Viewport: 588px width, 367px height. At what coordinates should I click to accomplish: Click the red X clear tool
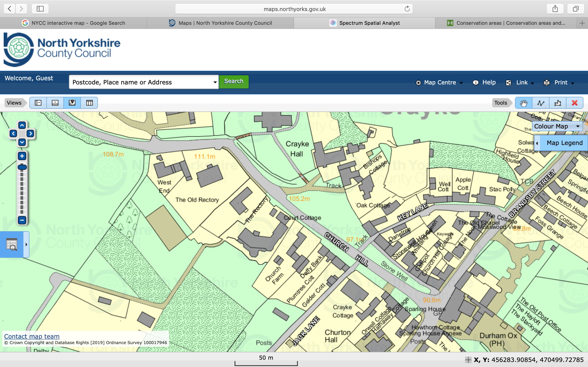(575, 103)
